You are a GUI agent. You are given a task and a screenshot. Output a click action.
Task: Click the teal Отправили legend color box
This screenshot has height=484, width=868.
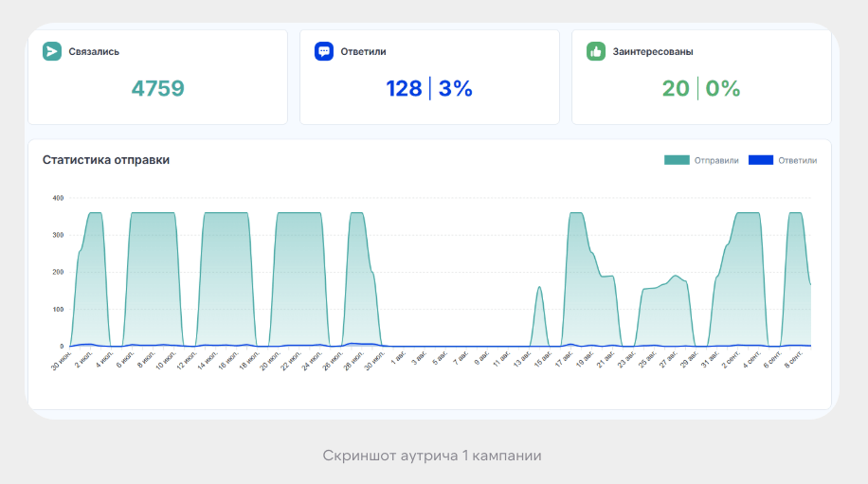click(x=677, y=160)
